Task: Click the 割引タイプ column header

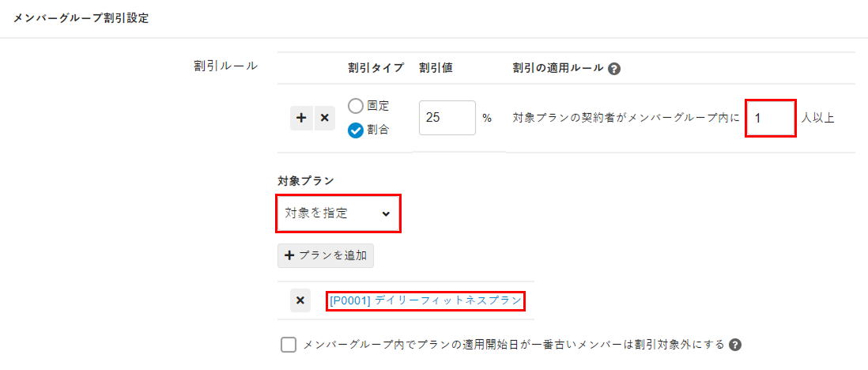Action: pyautogui.click(x=376, y=68)
